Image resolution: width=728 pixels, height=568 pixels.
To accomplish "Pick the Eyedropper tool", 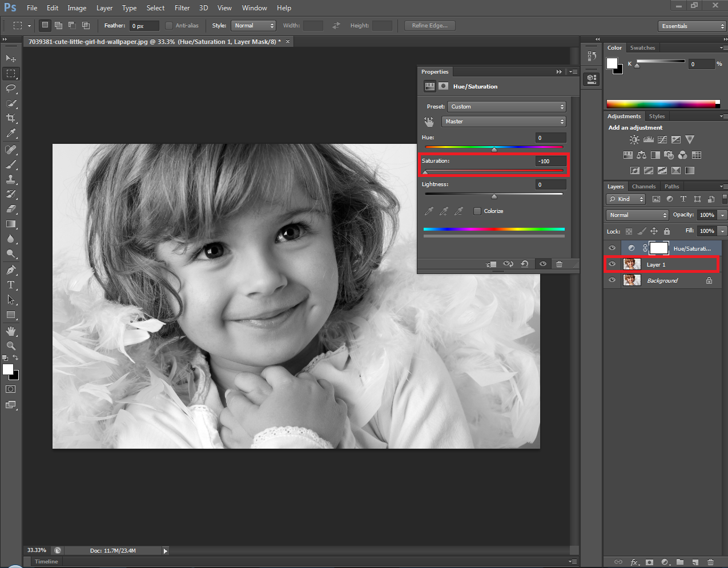I will pyautogui.click(x=11, y=134).
